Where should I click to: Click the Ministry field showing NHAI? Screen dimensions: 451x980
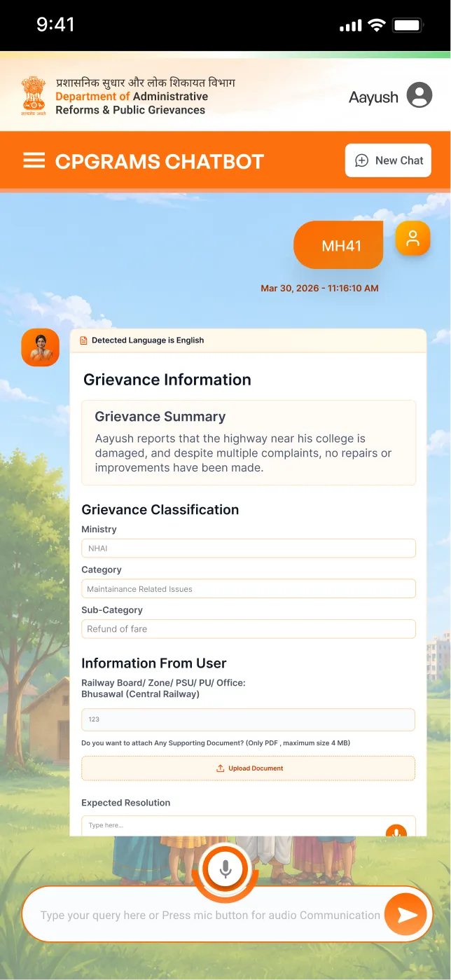[x=249, y=548]
